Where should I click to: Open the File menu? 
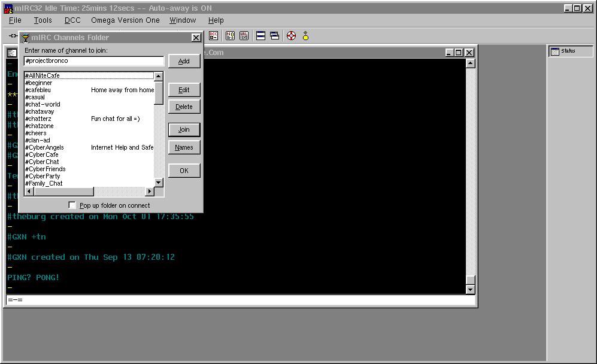click(x=15, y=20)
